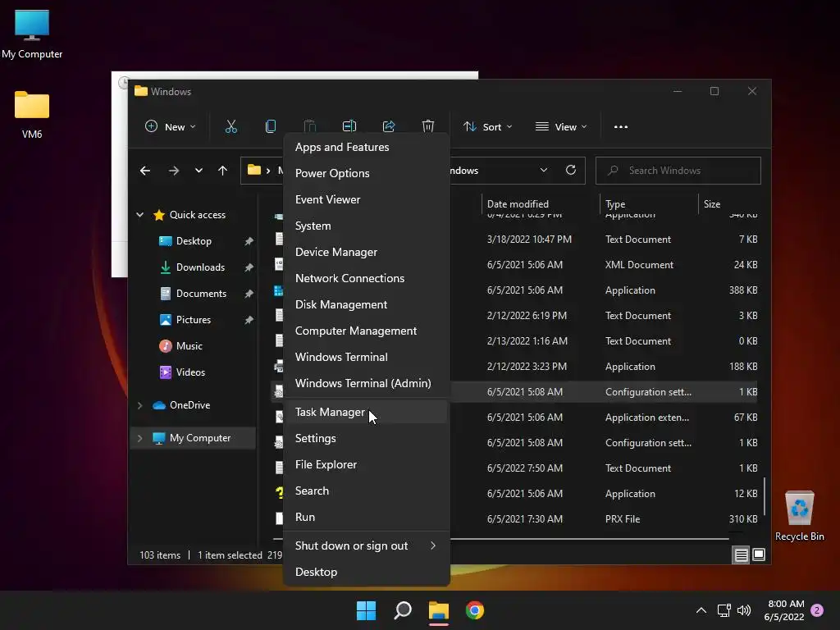Select Task Manager in context menu
The width and height of the screenshot is (840, 630).
coord(366,412)
